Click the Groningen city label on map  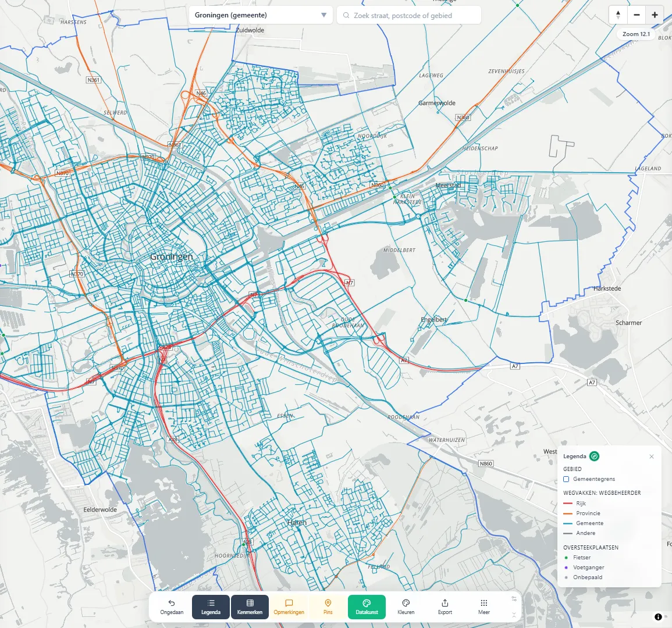(172, 257)
